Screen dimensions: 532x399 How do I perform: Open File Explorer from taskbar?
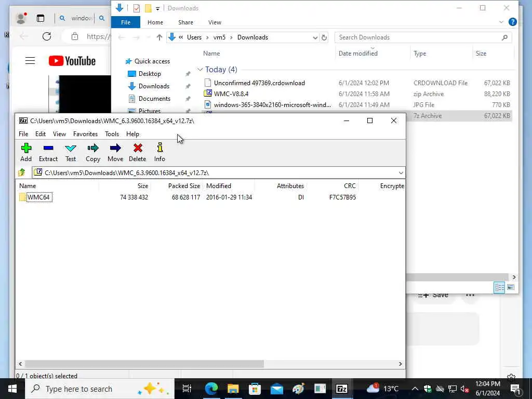[233, 389]
